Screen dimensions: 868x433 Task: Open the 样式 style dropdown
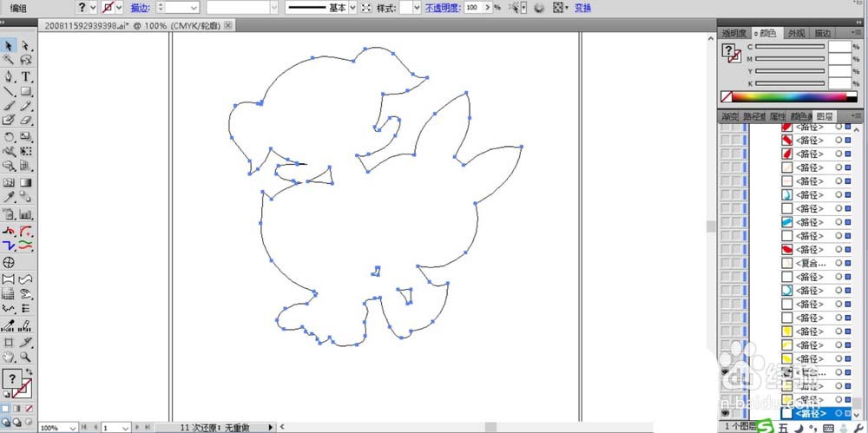tap(417, 8)
